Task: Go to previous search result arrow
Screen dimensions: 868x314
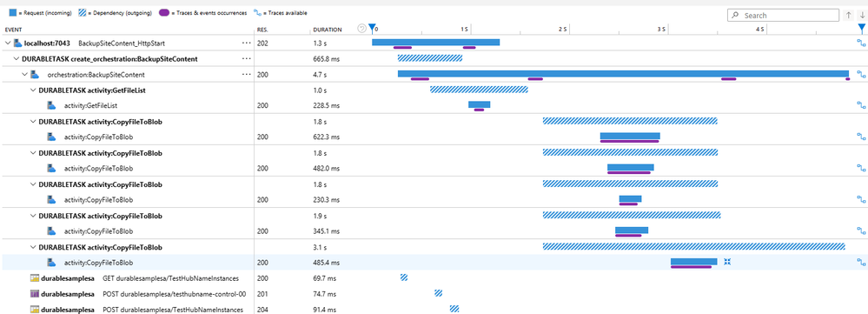Action: tap(849, 16)
